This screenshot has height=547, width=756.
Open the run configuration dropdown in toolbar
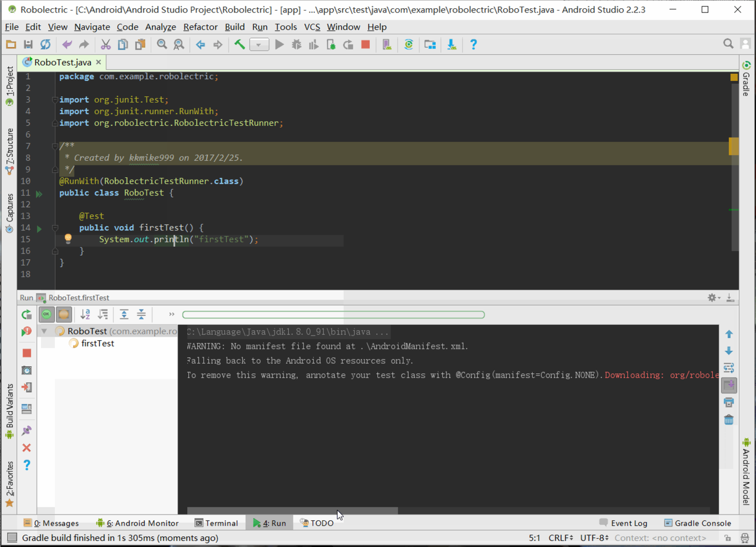click(259, 45)
